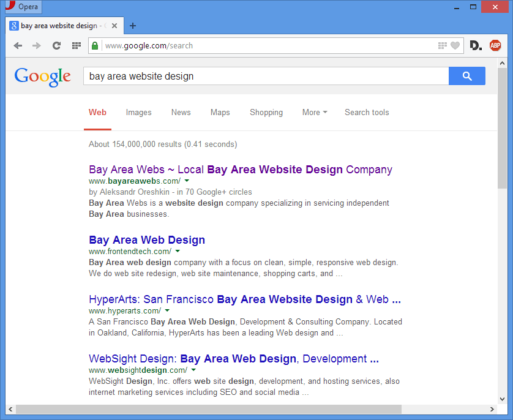The height and width of the screenshot is (420, 513).
Task: Open the Opera menu button
Action: point(23,7)
